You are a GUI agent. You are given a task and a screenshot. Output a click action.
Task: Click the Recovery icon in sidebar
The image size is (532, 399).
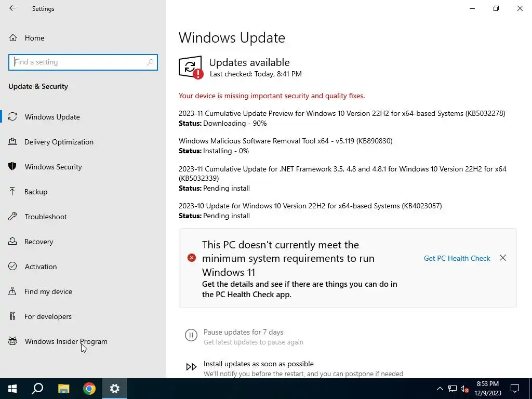point(12,241)
